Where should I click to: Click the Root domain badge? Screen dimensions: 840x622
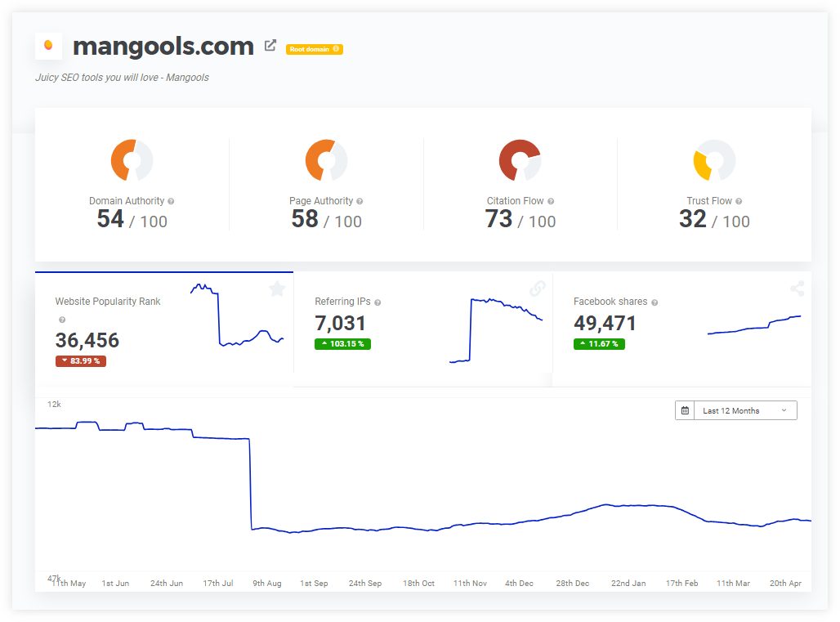pos(314,49)
